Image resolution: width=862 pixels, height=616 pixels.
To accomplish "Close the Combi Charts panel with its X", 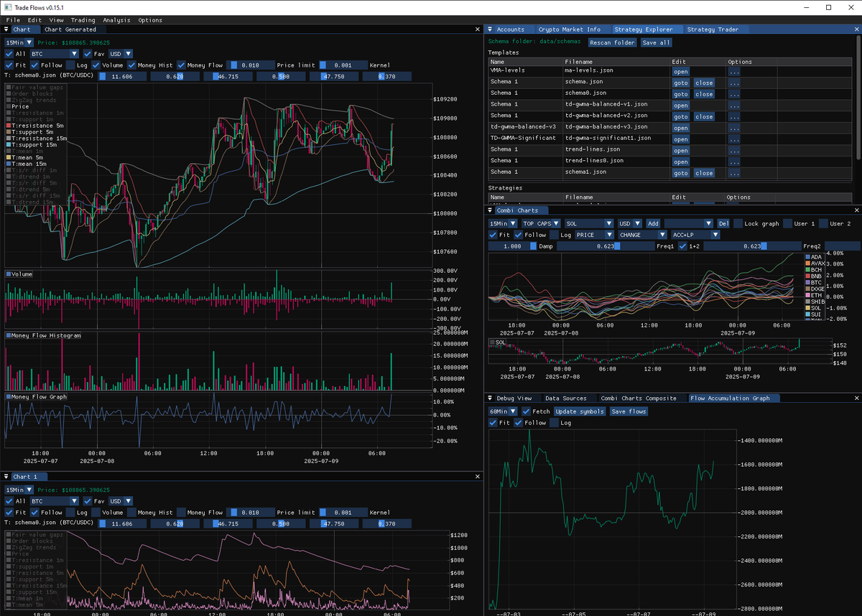I will pos(857,210).
